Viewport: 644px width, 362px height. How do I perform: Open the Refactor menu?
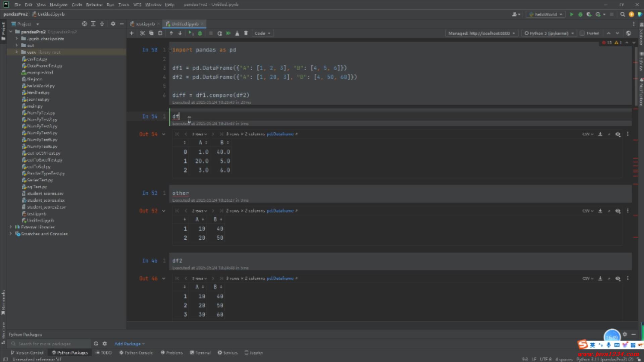point(94,5)
